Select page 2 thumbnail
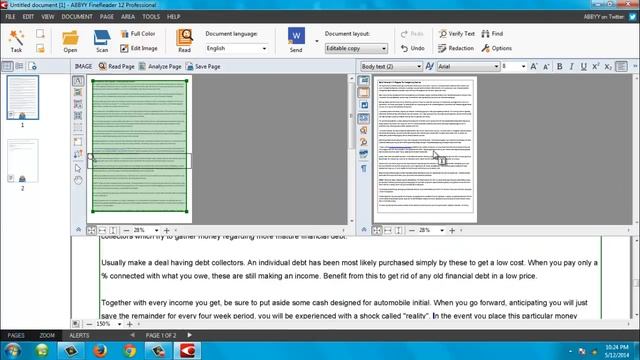The width and height of the screenshot is (640, 360). 23,161
